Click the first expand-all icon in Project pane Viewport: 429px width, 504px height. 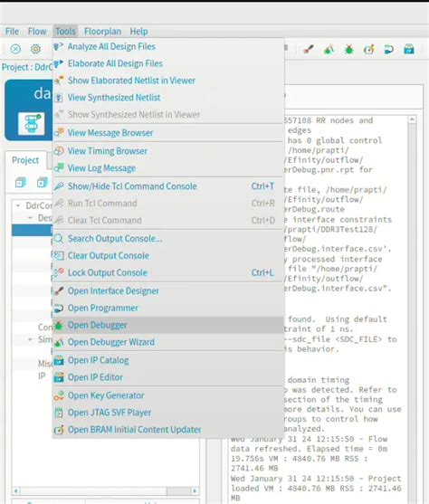(20, 183)
